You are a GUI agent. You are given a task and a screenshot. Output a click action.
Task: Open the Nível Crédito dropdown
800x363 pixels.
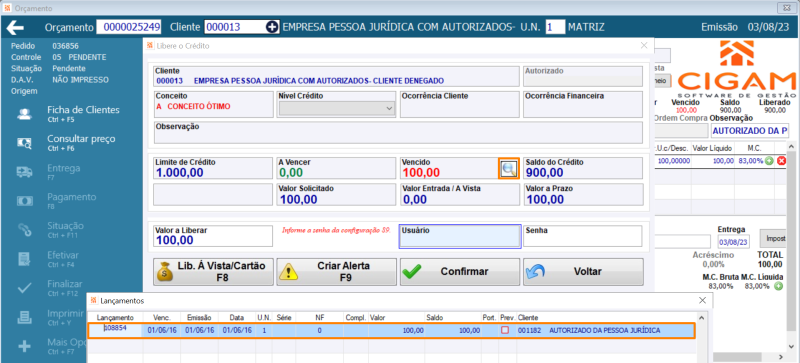[x=336, y=108]
